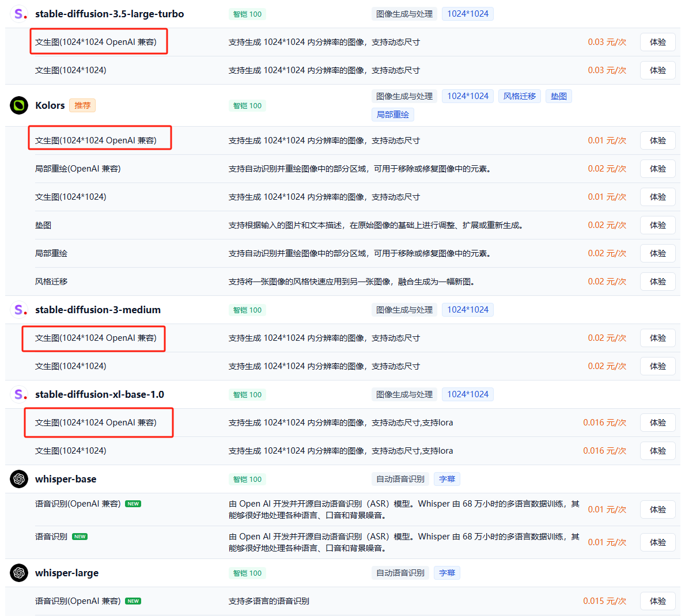Click 体验 button in the Kolors 垫图 row

[657, 225]
